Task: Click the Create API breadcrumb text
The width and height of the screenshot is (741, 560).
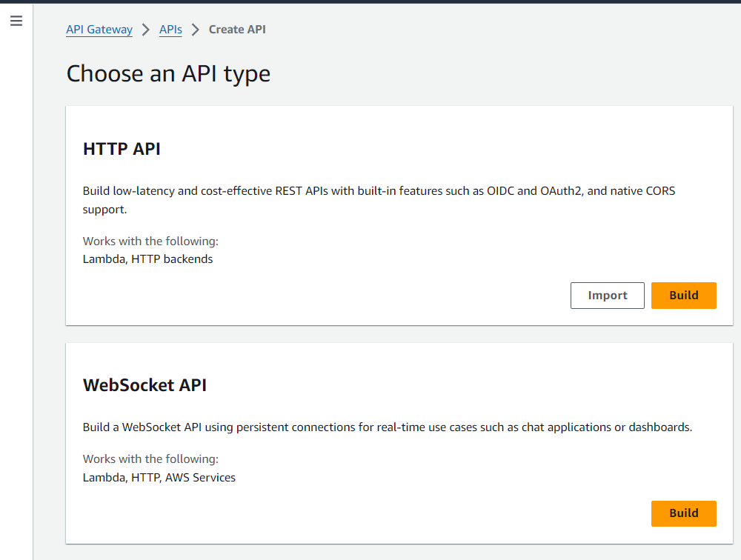Action: click(x=237, y=30)
